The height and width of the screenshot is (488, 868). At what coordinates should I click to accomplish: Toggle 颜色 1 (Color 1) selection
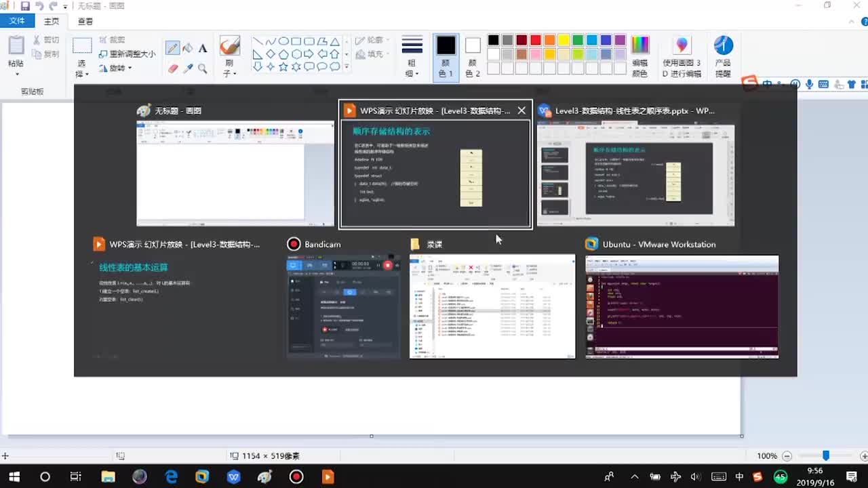pyautogui.click(x=446, y=57)
